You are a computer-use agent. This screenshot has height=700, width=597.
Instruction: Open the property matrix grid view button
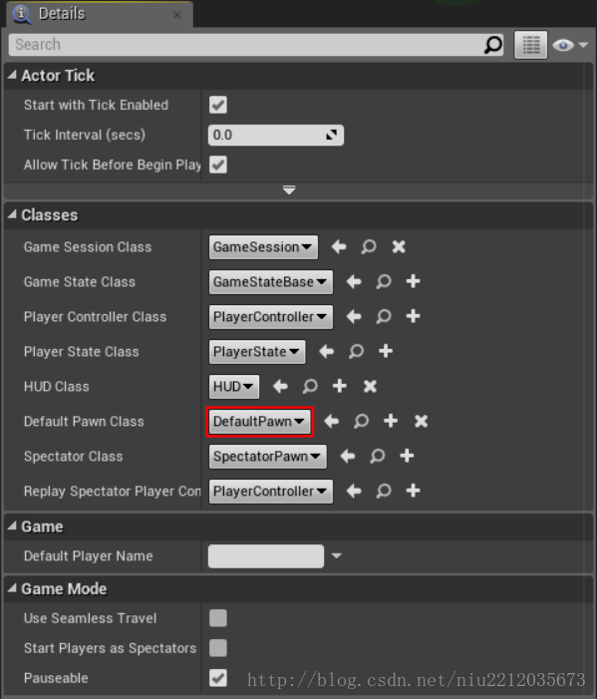click(x=530, y=45)
